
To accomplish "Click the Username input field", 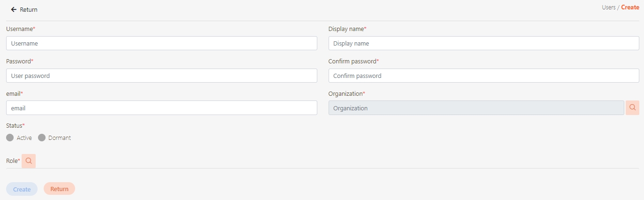I will pos(161,43).
